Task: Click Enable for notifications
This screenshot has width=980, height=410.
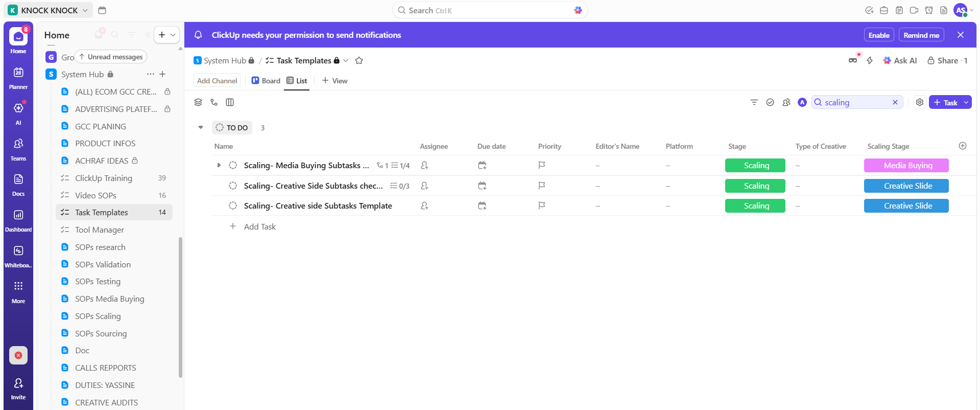Action: click(878, 35)
